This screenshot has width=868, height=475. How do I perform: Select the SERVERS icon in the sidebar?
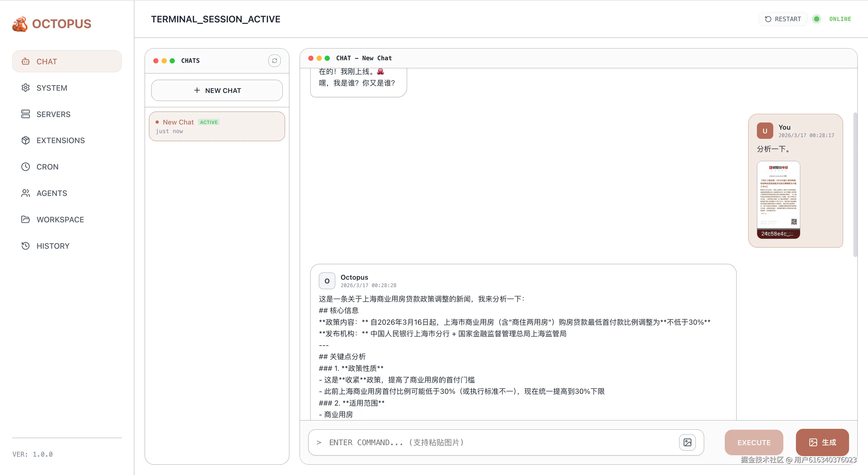26,114
